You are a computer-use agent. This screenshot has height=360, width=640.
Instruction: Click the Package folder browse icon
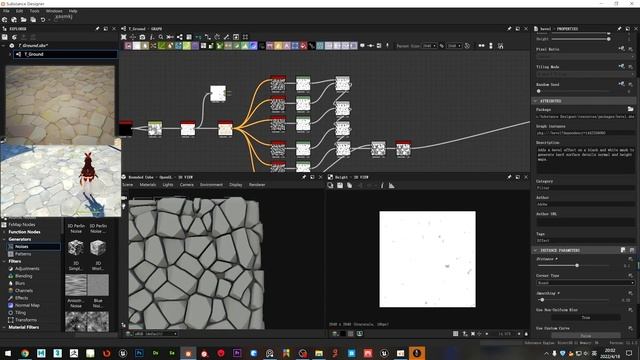631,109
